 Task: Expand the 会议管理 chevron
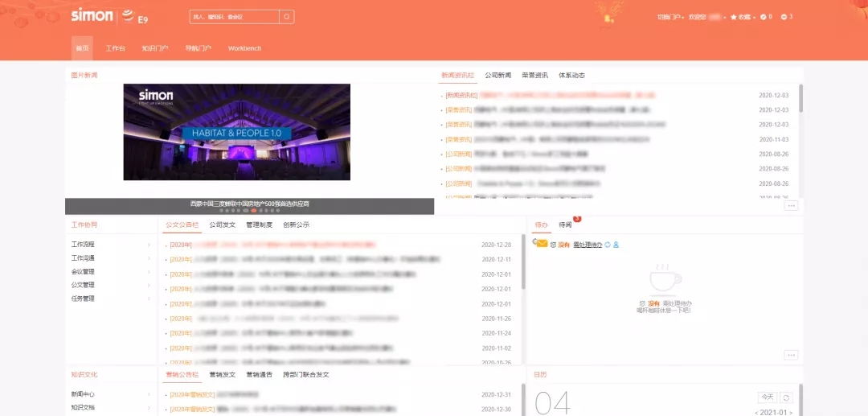pyautogui.click(x=149, y=272)
